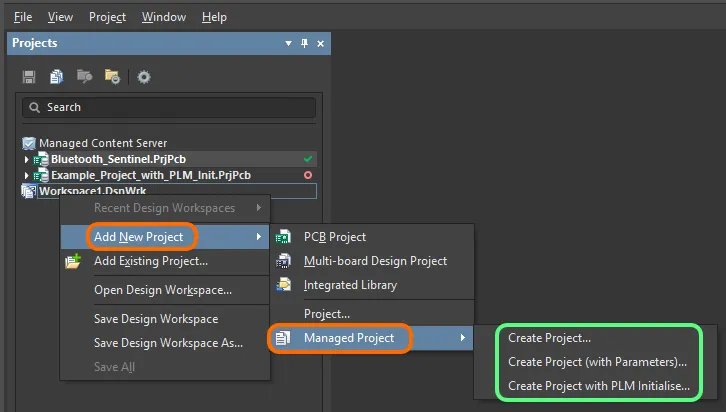Open the Project menu
The height and width of the screenshot is (412, 726).
point(107,17)
